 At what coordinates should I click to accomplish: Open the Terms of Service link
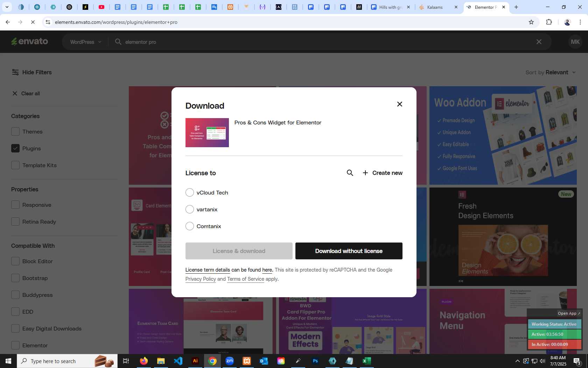click(246, 279)
